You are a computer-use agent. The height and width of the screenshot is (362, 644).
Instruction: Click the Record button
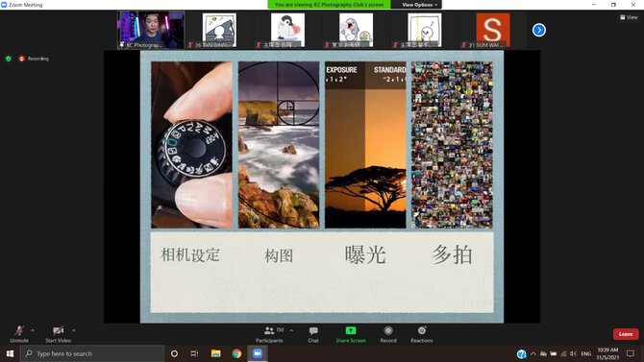click(x=388, y=334)
